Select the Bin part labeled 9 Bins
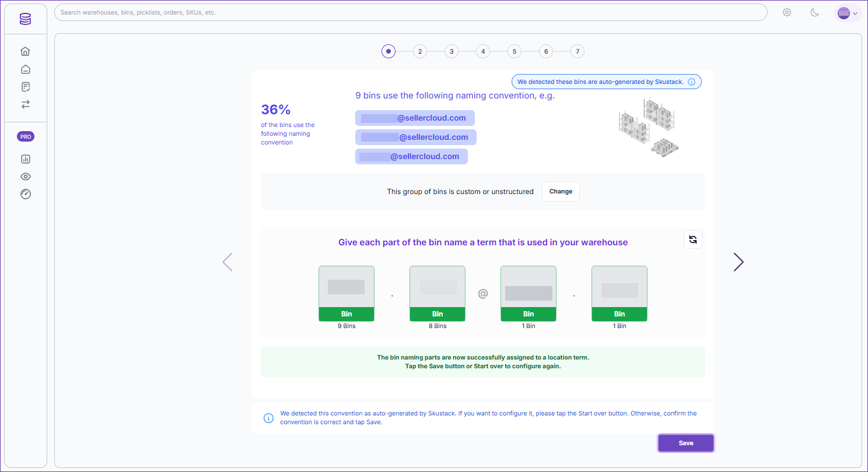Viewport: 868px width, 472px height. (346, 294)
